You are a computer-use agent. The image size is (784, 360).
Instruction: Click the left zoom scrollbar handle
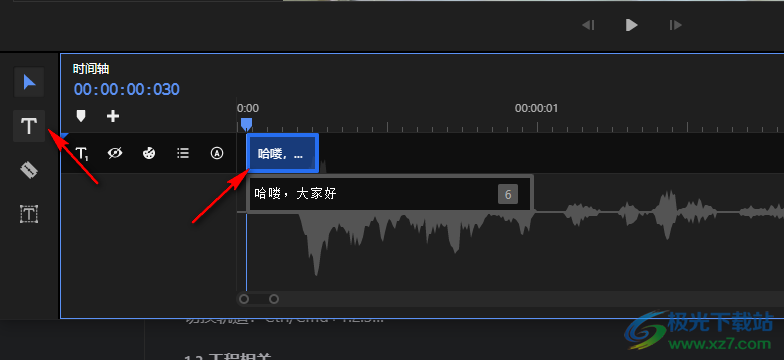244,299
